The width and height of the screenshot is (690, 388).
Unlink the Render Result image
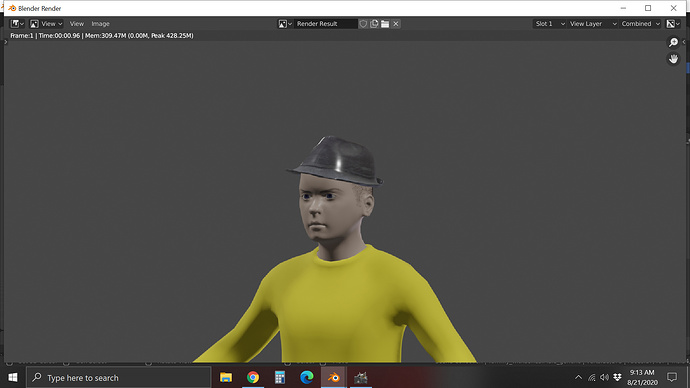click(396, 24)
